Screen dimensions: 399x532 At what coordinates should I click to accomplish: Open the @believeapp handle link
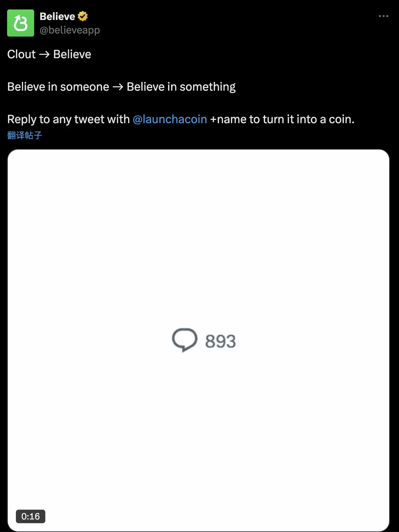[70, 30]
